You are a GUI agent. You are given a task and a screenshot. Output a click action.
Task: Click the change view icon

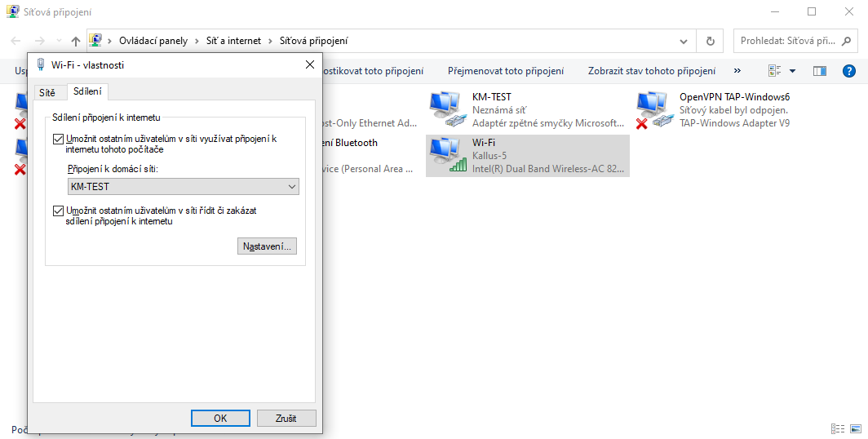(774, 71)
